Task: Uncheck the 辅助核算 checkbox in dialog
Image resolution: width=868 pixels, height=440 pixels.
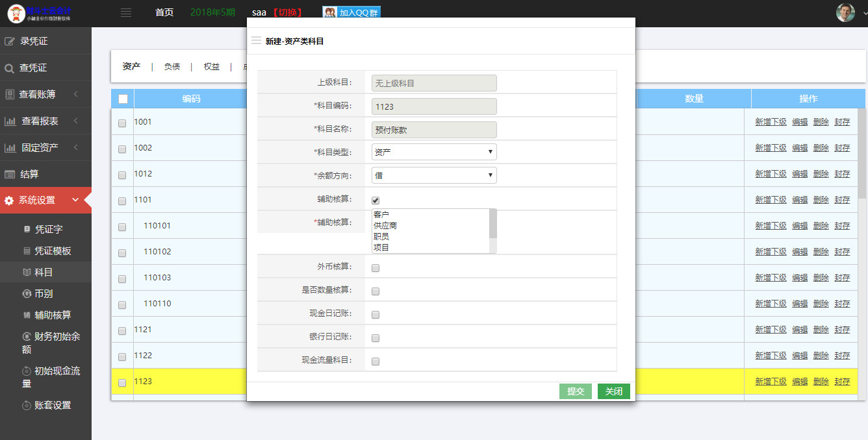Action: [x=376, y=200]
